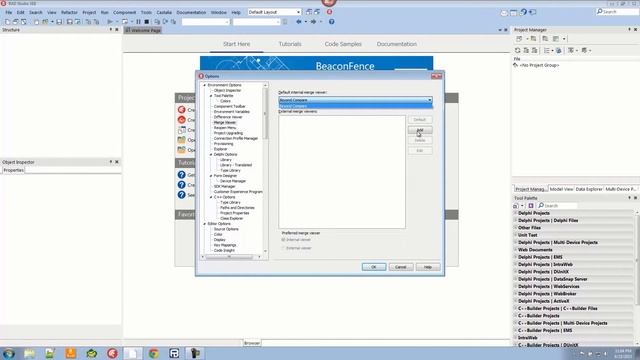This screenshot has width=640, height=360.
Task: Open Code Samples tab on Welcome Page
Action: tap(343, 44)
